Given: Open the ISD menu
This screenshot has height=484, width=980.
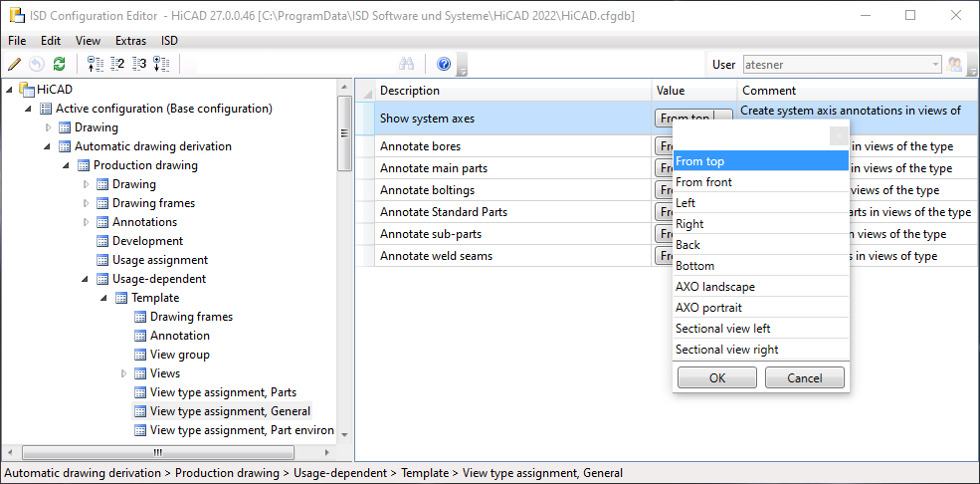Looking at the screenshot, I should pos(169,41).
